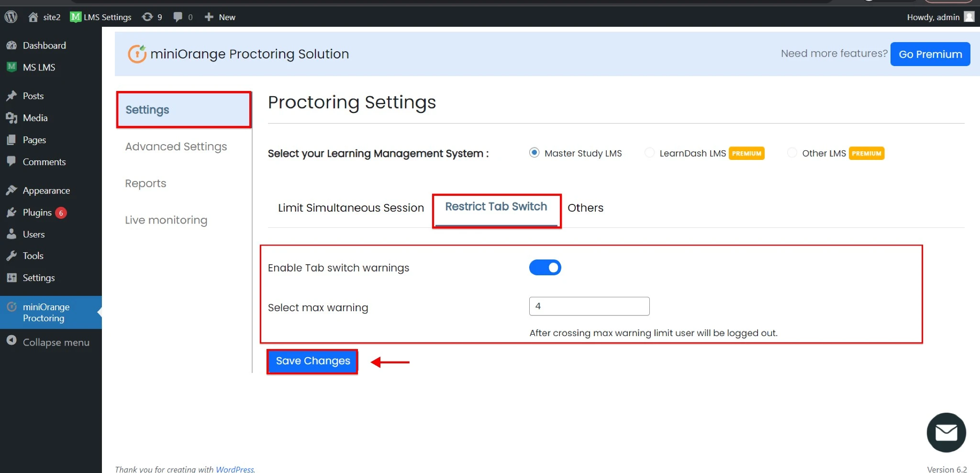The width and height of the screenshot is (980, 473).
Task: Click the Media icon in sidebar
Action: tap(11, 118)
